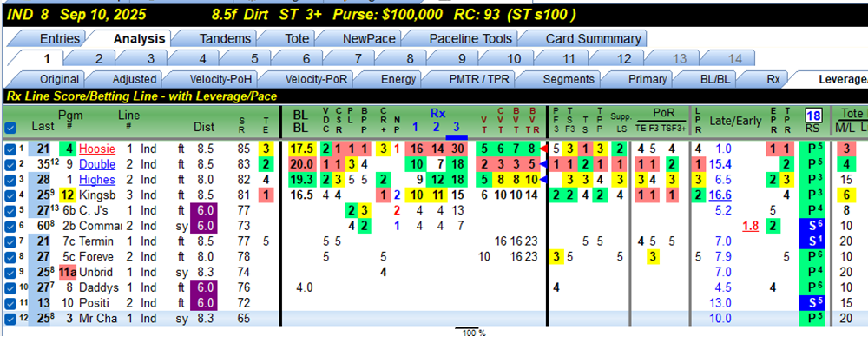
Task: Click the blue S1 RS cell for Termin
Action: point(812,241)
